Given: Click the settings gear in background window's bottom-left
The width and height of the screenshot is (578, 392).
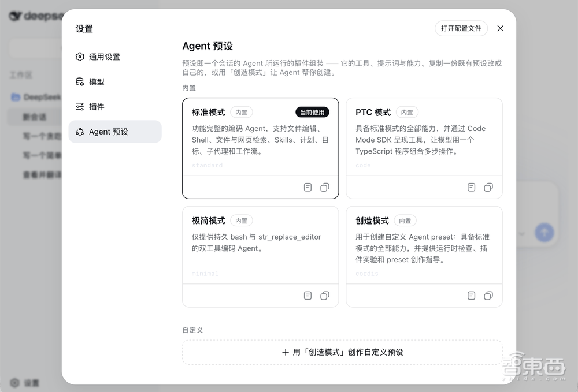Looking at the screenshot, I should coord(15,383).
